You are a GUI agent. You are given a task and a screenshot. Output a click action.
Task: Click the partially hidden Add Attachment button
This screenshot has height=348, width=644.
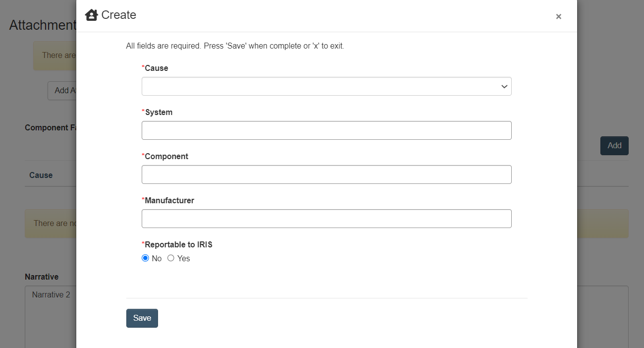(x=62, y=91)
